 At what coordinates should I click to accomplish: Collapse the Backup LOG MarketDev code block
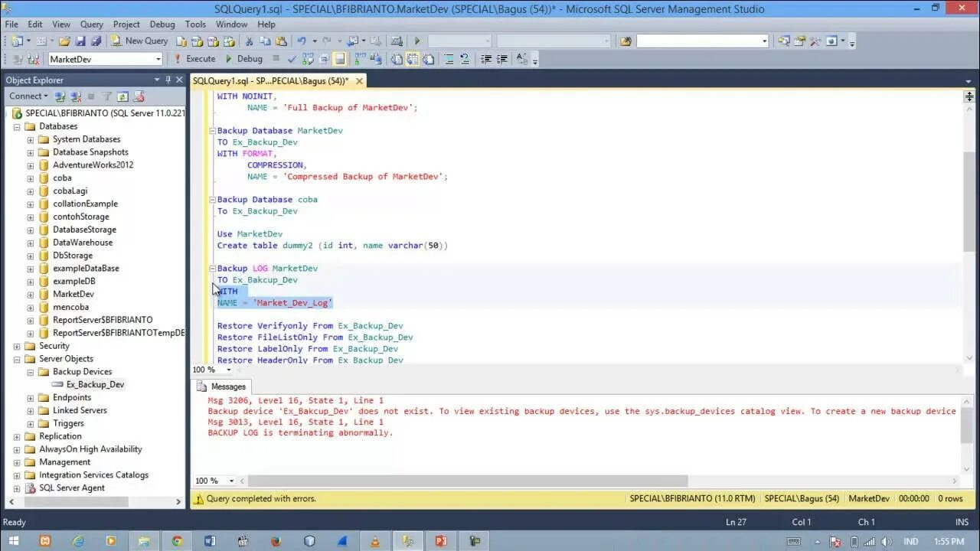pos(213,269)
